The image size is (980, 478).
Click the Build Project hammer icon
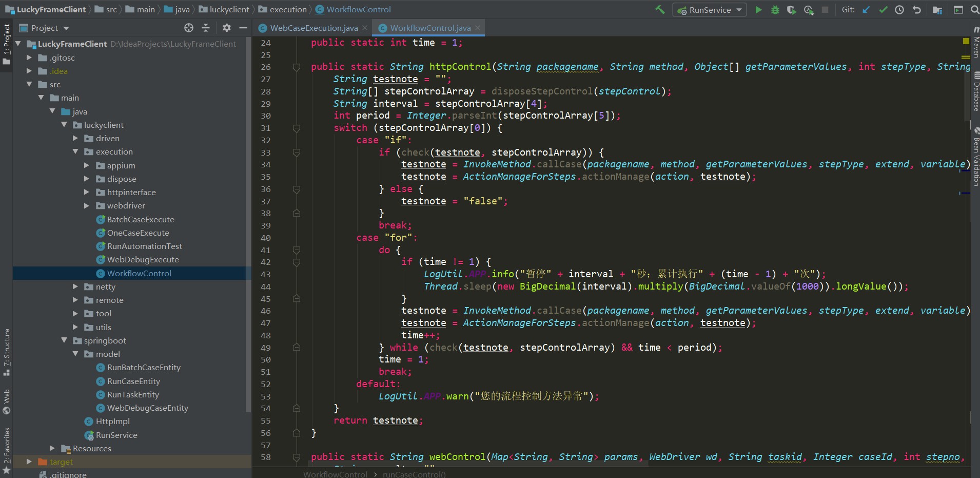coord(660,9)
